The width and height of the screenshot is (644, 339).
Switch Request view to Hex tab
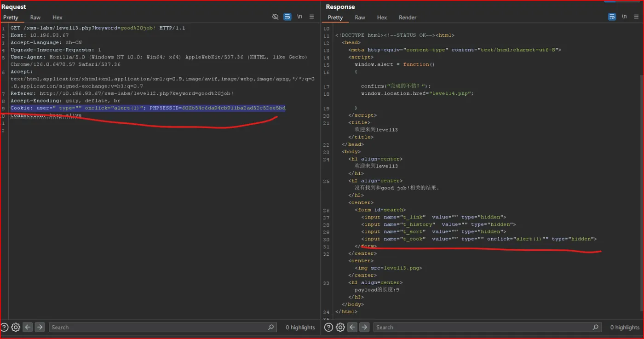(57, 17)
